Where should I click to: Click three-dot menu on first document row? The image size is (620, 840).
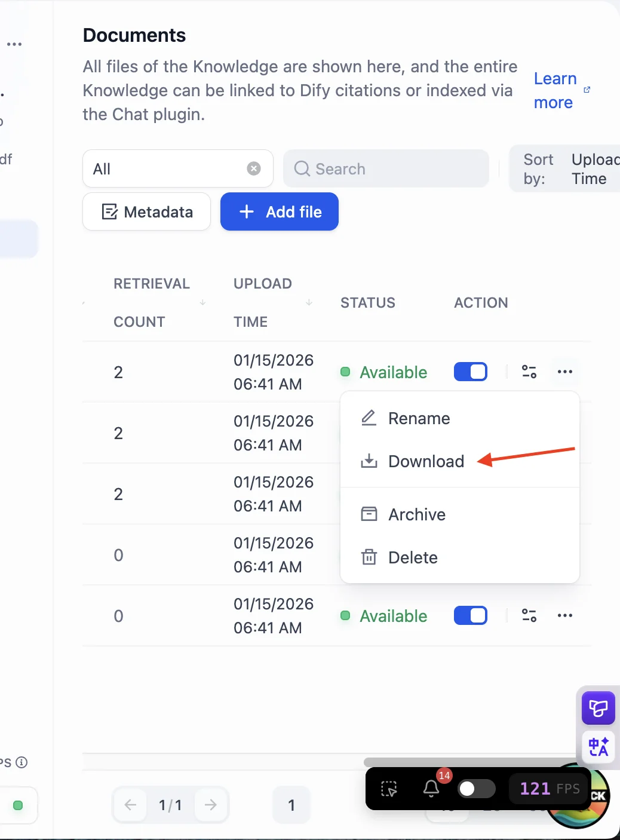(x=564, y=372)
